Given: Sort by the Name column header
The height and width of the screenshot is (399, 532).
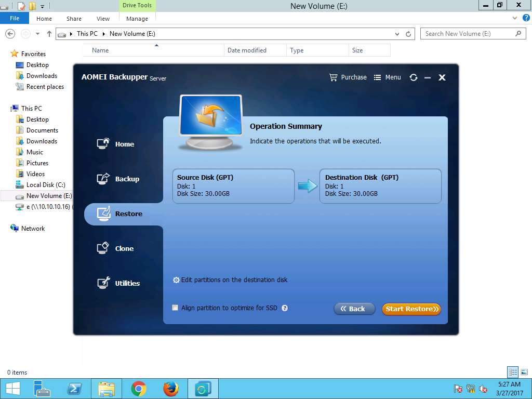Looking at the screenshot, I should [x=153, y=50].
